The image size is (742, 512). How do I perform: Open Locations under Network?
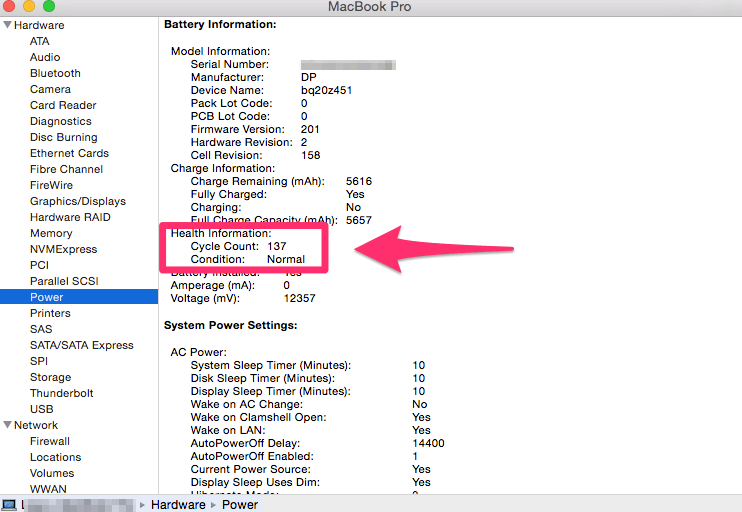click(55, 457)
